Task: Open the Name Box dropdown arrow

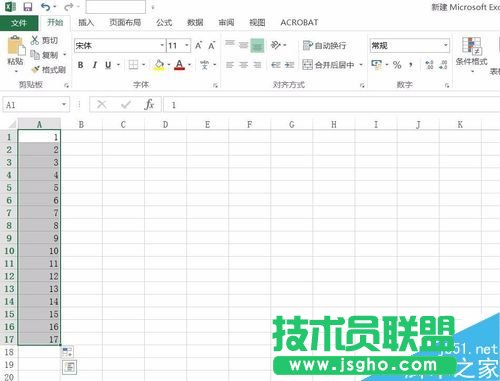Action: (x=64, y=105)
